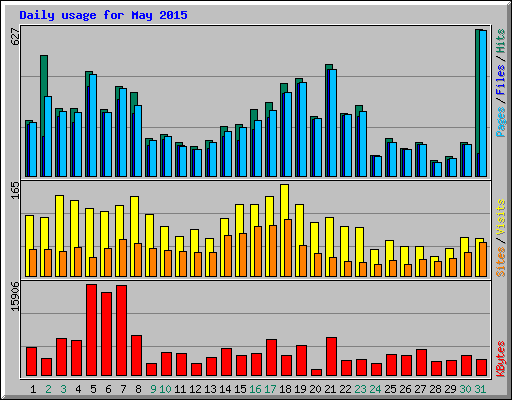Click day 12 on the x-axis
The width and height of the screenshot is (512, 400).
tap(195, 389)
